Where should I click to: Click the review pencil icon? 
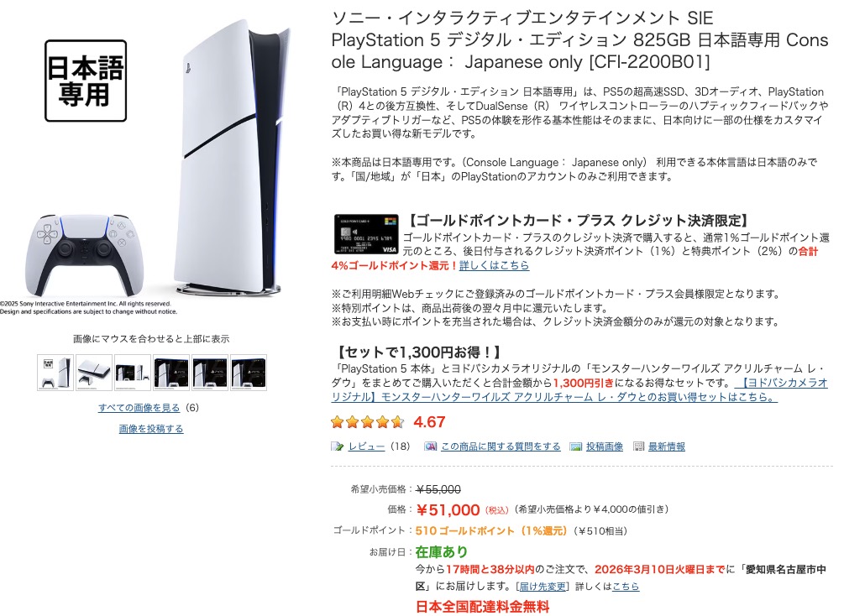tap(338, 446)
